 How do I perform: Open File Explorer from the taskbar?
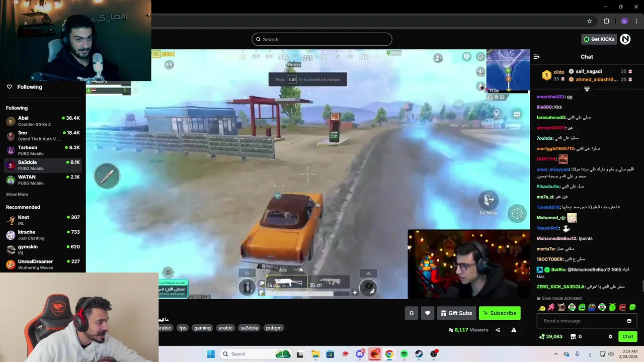coord(315,354)
